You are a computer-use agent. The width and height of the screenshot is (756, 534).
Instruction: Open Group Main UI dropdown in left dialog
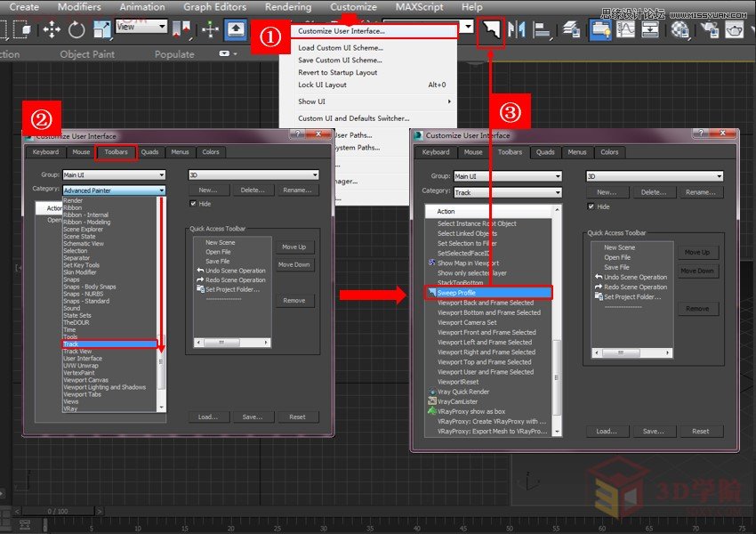click(114, 174)
